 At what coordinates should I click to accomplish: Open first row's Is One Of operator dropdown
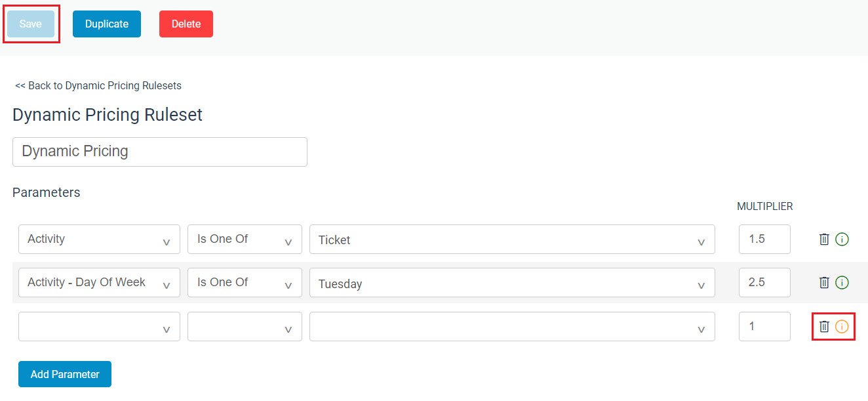click(245, 240)
